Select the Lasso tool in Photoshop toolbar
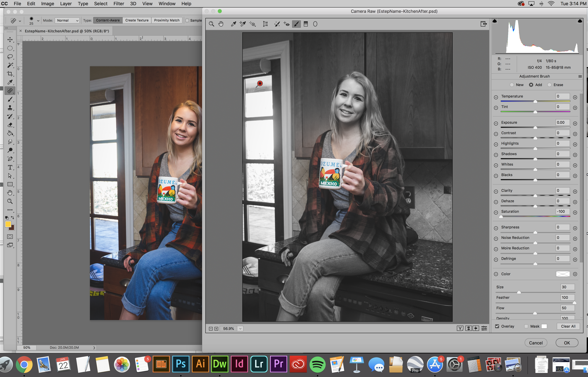Image resolution: width=588 pixels, height=377 pixels. 10,57
